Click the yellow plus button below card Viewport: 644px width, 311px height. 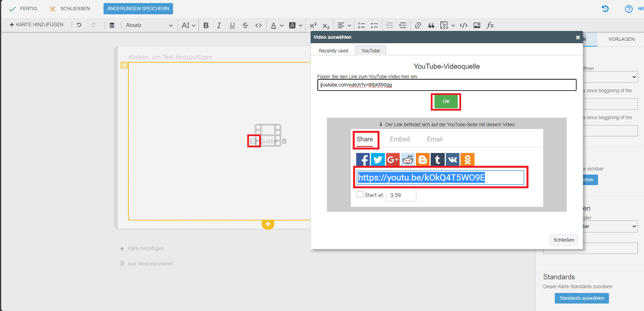tap(268, 224)
